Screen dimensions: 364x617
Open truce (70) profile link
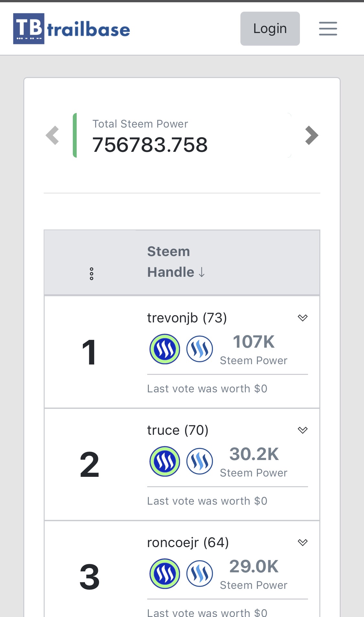178,430
